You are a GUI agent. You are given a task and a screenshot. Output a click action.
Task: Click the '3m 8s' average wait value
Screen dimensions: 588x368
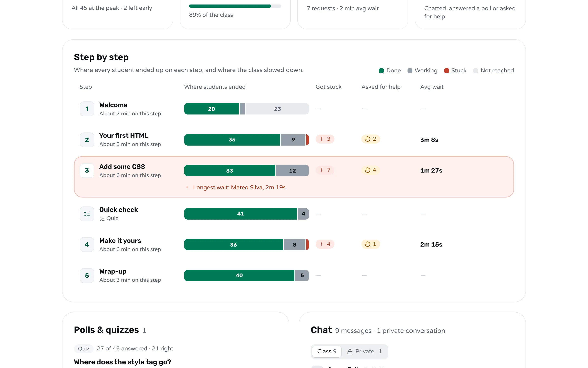pos(429,140)
